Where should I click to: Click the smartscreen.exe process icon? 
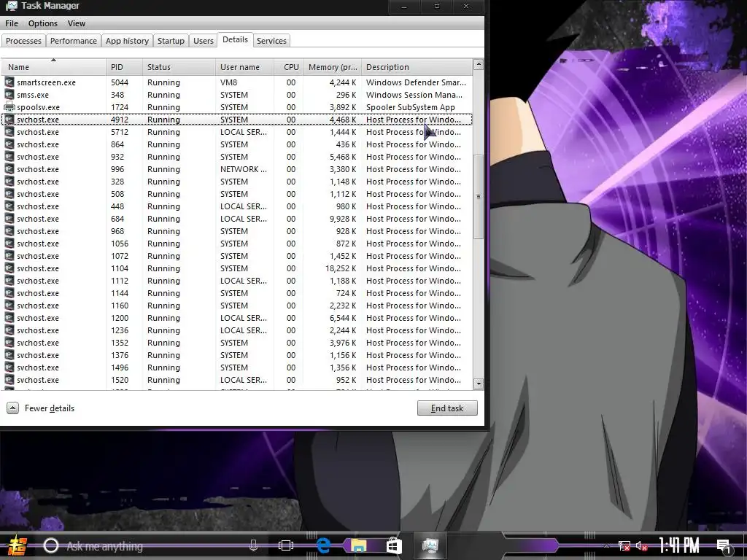[x=9, y=82]
